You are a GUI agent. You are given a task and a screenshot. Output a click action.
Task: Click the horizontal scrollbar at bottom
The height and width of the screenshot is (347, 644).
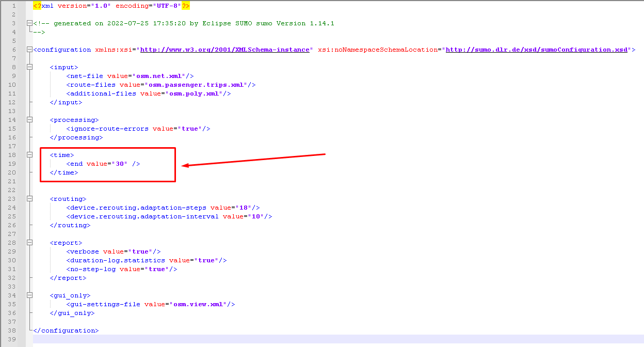[310, 343]
